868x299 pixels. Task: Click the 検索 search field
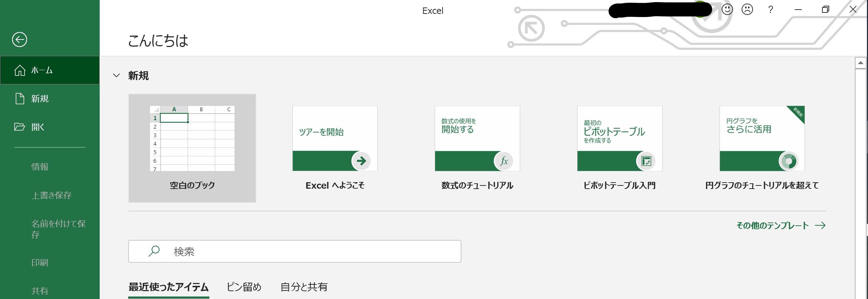295,251
